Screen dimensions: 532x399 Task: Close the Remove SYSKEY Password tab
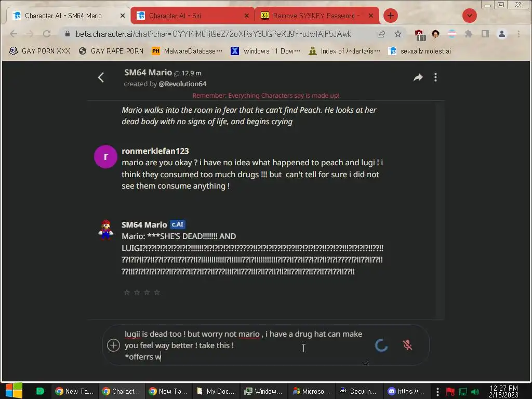point(371,16)
